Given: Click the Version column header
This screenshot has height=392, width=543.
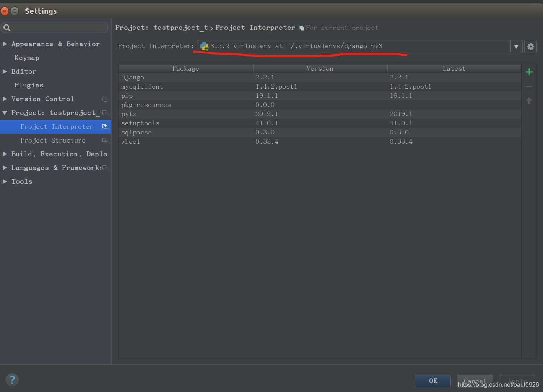Looking at the screenshot, I should 320,68.
